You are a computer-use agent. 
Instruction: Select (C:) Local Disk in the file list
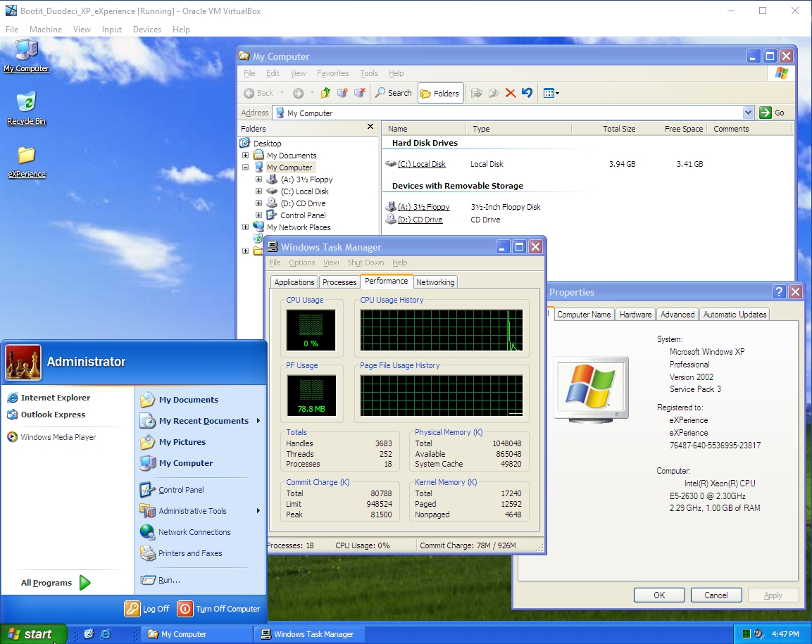click(422, 164)
